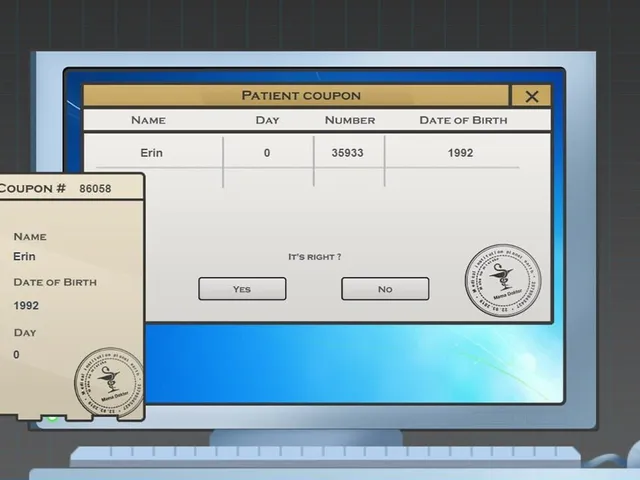Click the stamp on the paper coupon

tap(109, 383)
